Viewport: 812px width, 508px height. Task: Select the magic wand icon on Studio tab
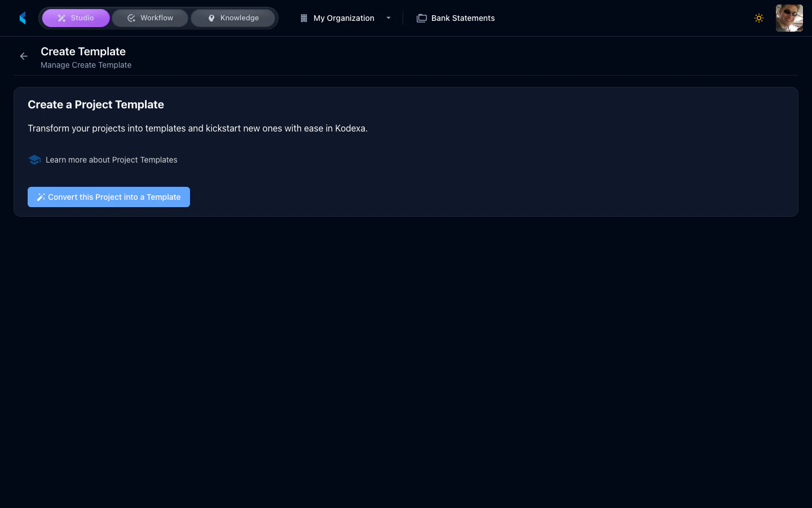pos(61,17)
